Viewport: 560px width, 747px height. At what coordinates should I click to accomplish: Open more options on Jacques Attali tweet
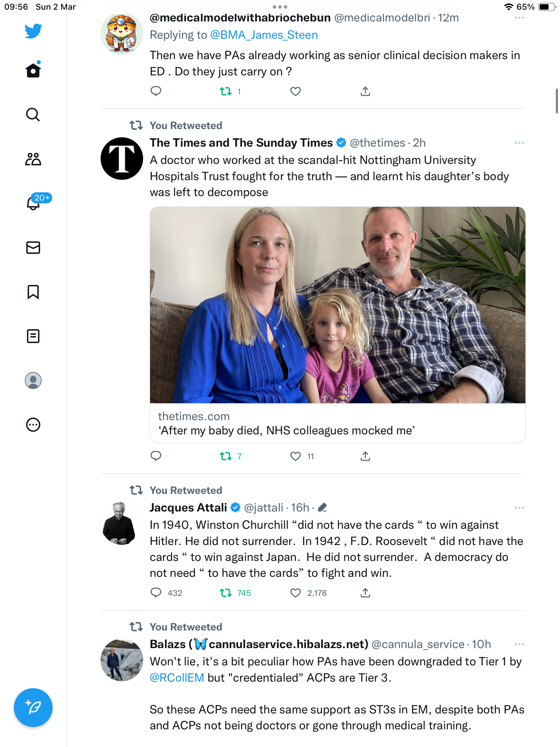coord(519,508)
